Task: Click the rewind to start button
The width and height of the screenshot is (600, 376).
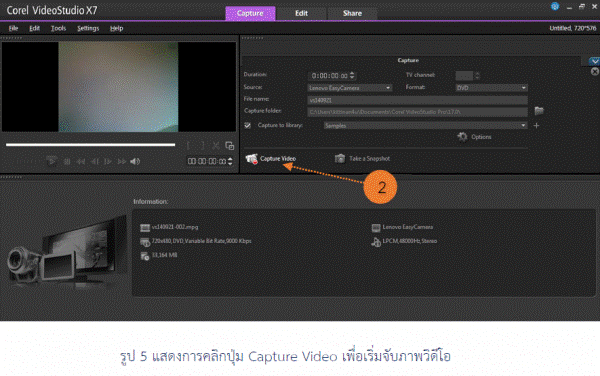Action: pos(80,161)
